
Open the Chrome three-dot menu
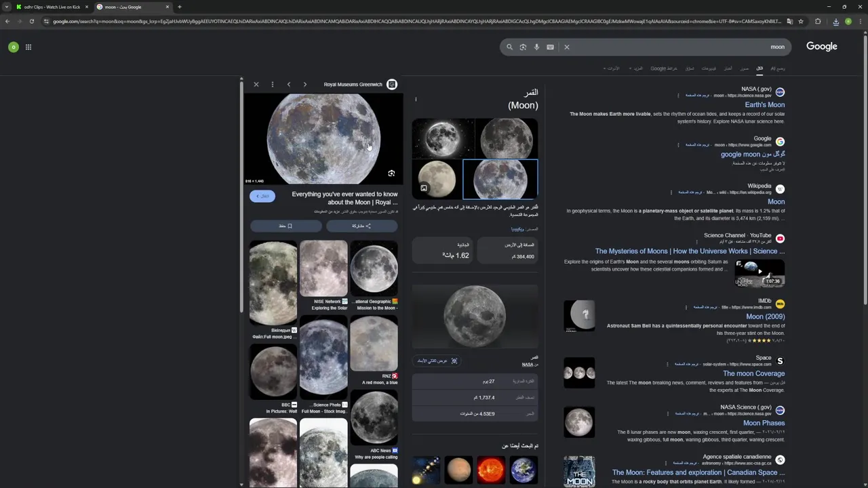[861, 21]
